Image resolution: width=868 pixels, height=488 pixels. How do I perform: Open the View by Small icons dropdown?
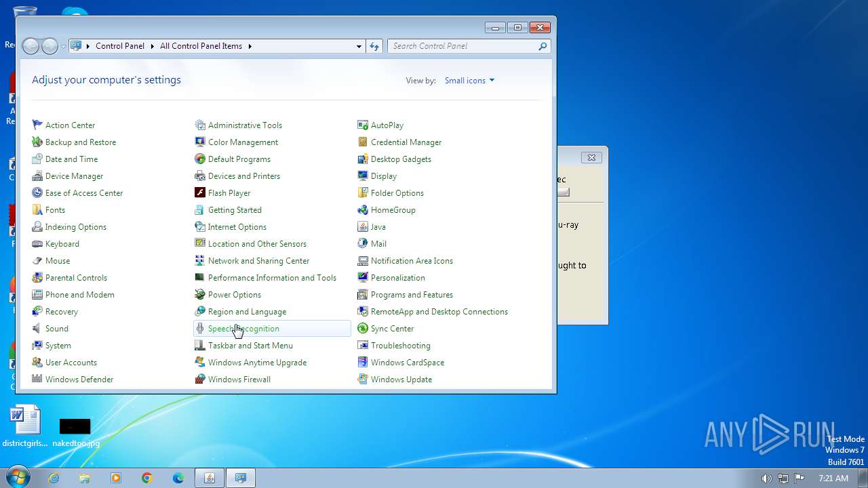pos(469,80)
